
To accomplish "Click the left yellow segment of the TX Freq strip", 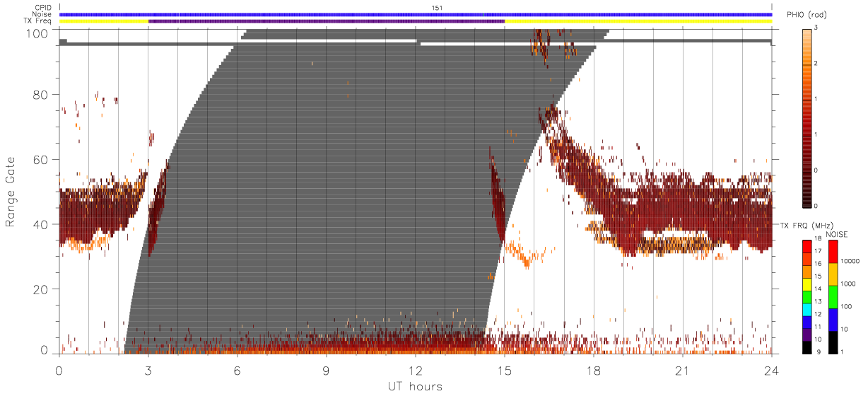I will 104,21.
